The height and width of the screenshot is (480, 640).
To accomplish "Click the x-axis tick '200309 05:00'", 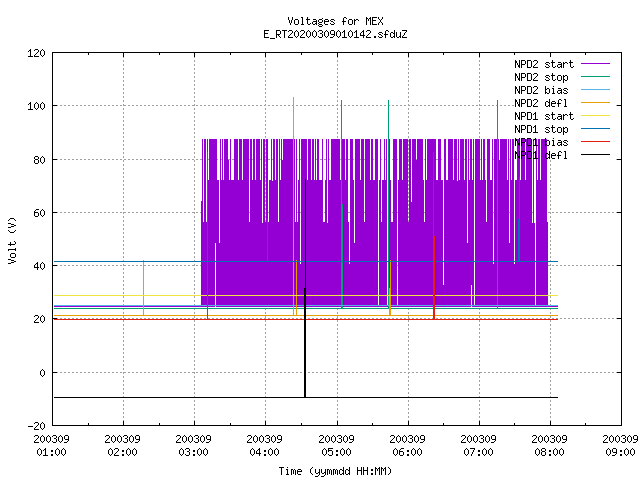I will pos(336,446).
